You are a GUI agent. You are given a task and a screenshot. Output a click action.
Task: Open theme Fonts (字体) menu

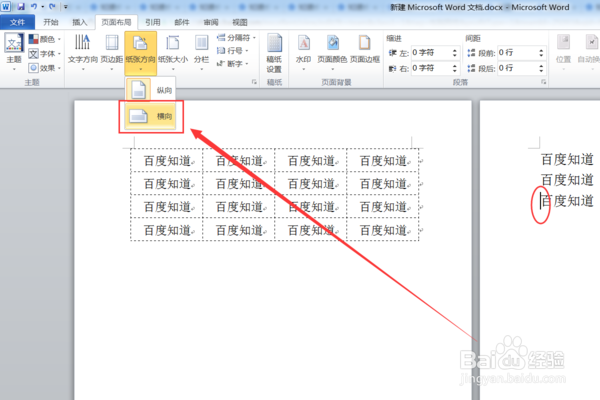[x=45, y=54]
